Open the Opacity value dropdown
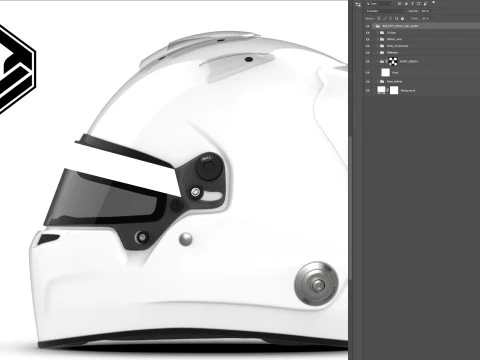 pyautogui.click(x=432, y=11)
